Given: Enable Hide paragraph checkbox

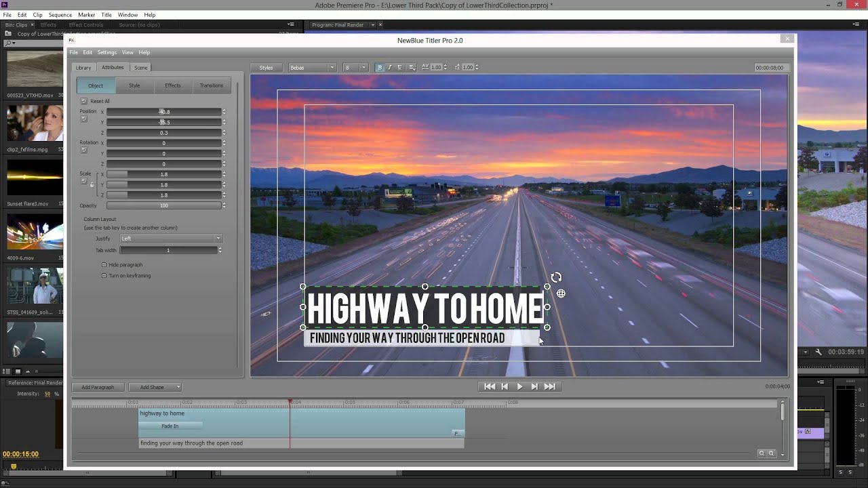Looking at the screenshot, I should click(x=104, y=265).
